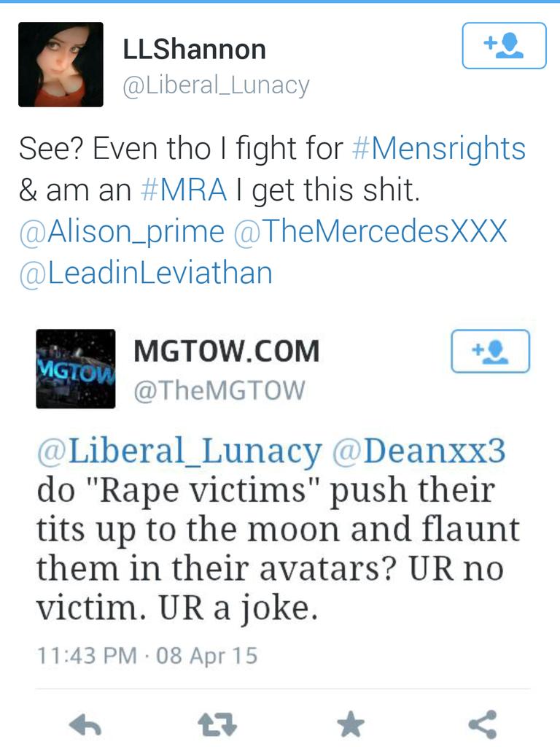The width and height of the screenshot is (560, 747).
Task: Open @Deanxx3 mention in quoted tweet
Action: [419, 450]
